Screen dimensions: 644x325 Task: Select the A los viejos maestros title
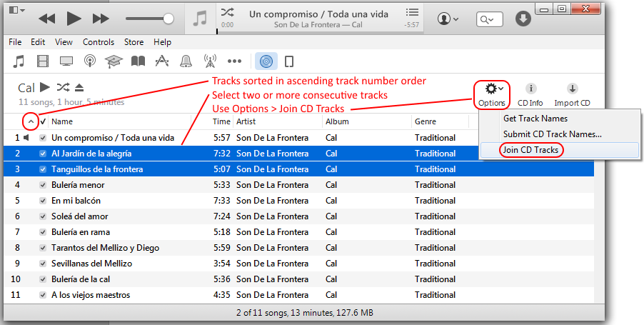pyautogui.click(x=91, y=295)
